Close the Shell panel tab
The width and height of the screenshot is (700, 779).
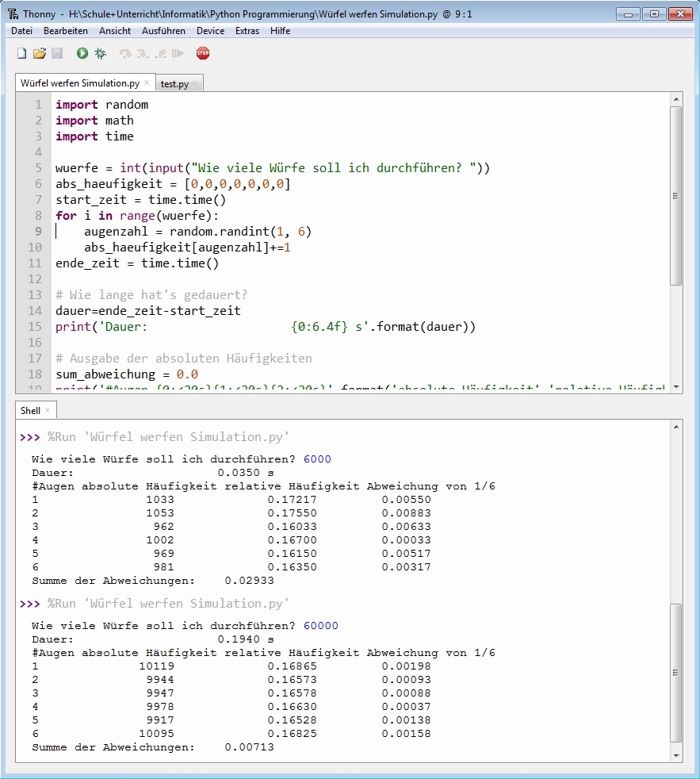tap(48, 410)
